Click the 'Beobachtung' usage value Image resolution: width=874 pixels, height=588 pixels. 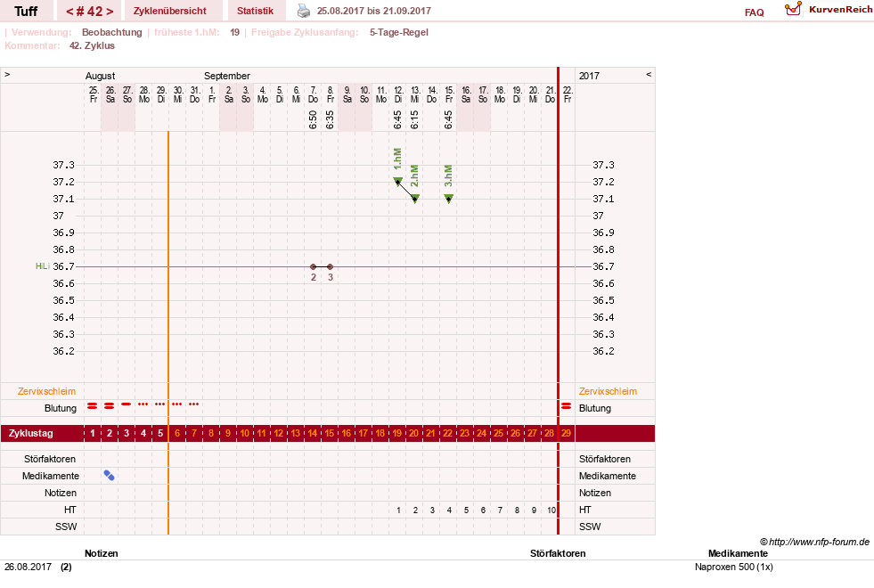(112, 32)
